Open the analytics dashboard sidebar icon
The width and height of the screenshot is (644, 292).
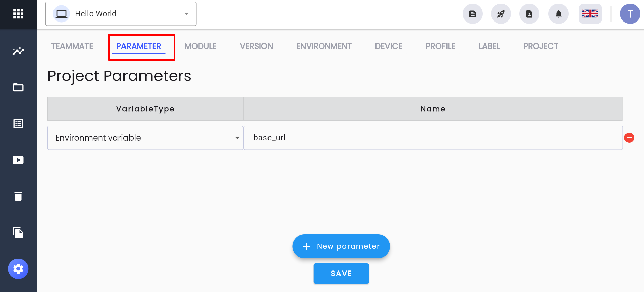[18, 51]
